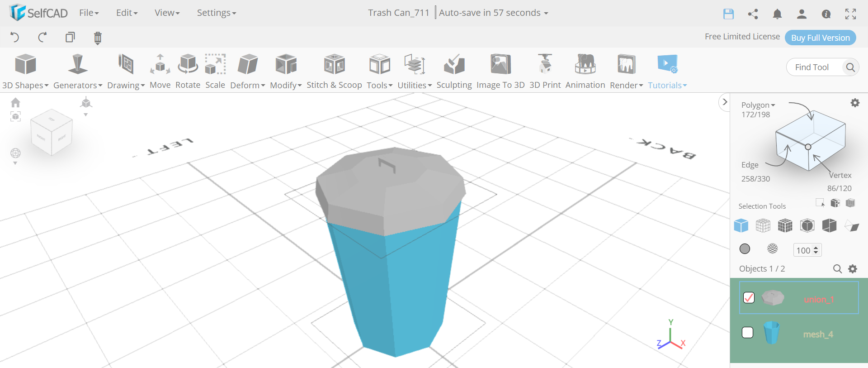The image size is (868, 368).
Task: Switch to the light wireframe view mode
Action: 763,225
